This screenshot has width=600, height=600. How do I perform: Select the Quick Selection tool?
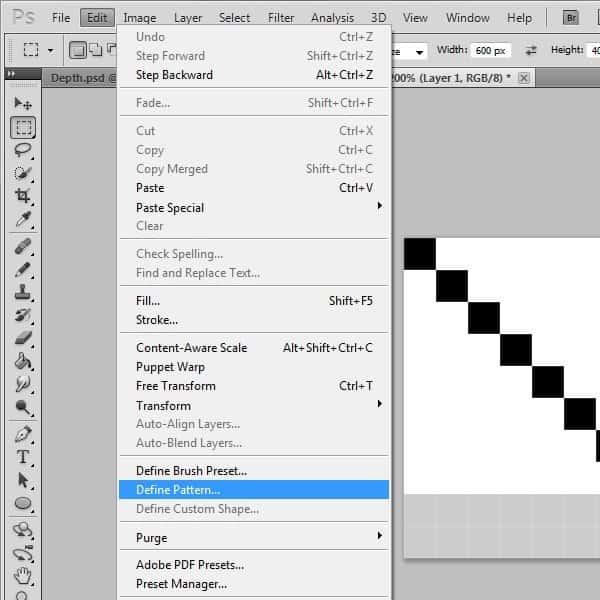[23, 173]
